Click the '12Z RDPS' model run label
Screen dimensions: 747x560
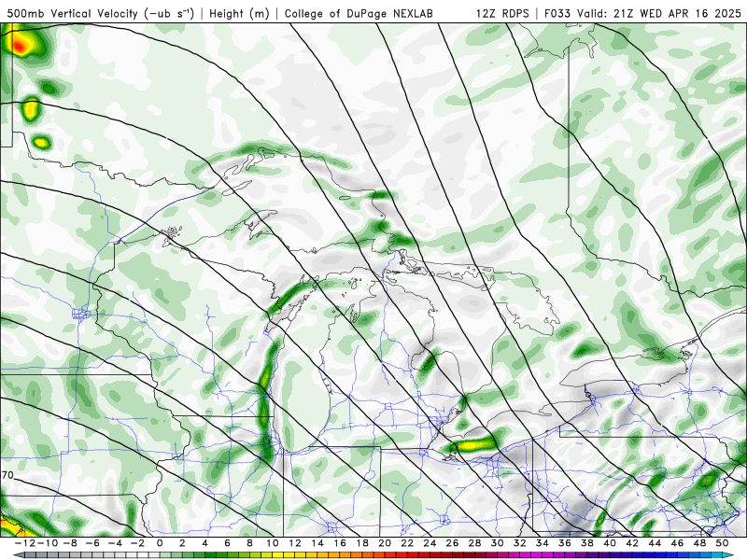click(502, 14)
